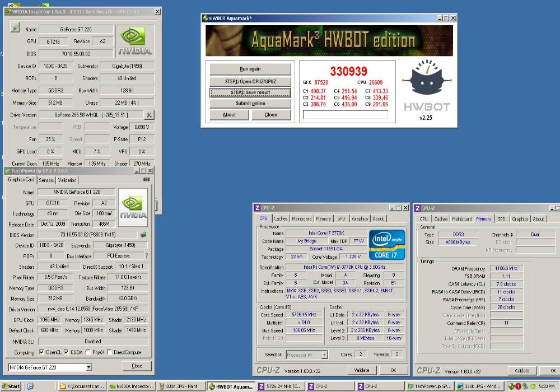
Task: Click the NVIDIA logo in GPU-Z
Action: tap(133, 207)
